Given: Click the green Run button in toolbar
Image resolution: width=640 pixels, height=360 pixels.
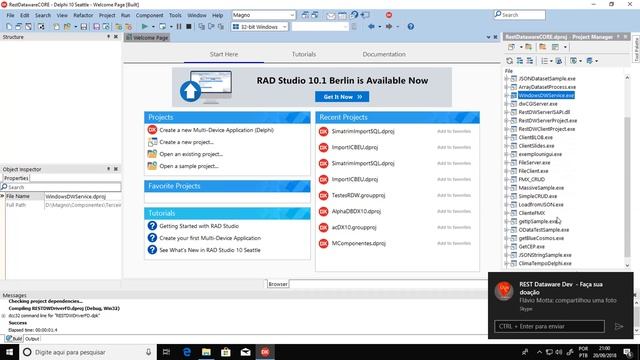Looking at the screenshot, I should pos(144,27).
